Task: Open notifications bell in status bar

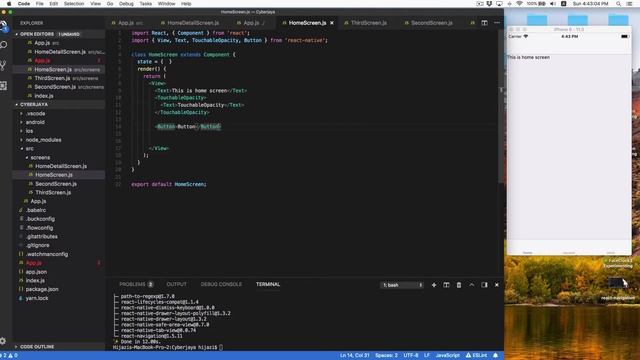Action: tap(496, 356)
